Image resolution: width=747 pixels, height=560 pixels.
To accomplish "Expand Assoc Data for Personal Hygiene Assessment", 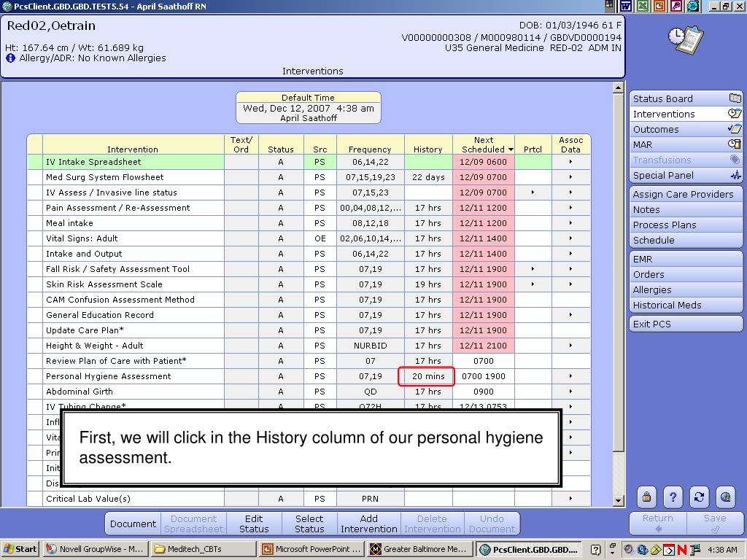I will pyautogui.click(x=570, y=376).
